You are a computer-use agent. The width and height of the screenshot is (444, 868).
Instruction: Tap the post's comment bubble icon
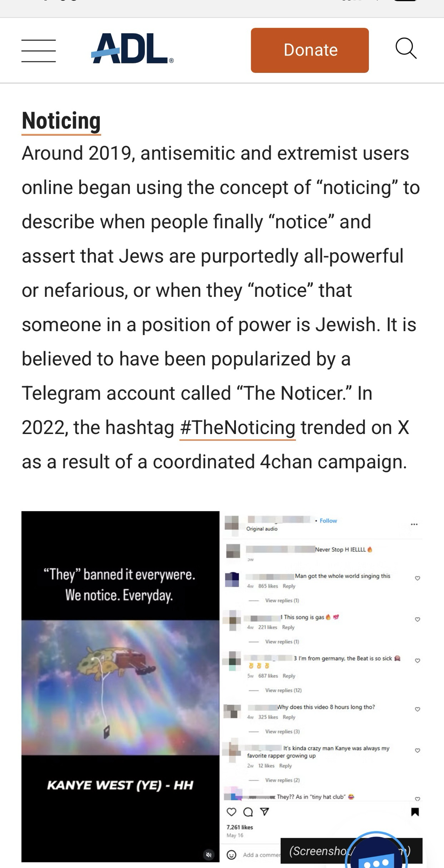pos(248,812)
